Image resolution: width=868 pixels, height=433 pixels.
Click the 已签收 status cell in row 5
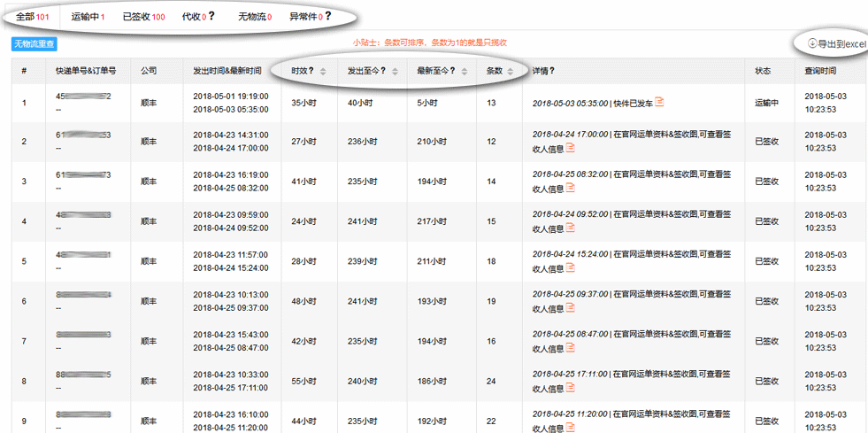766,261
